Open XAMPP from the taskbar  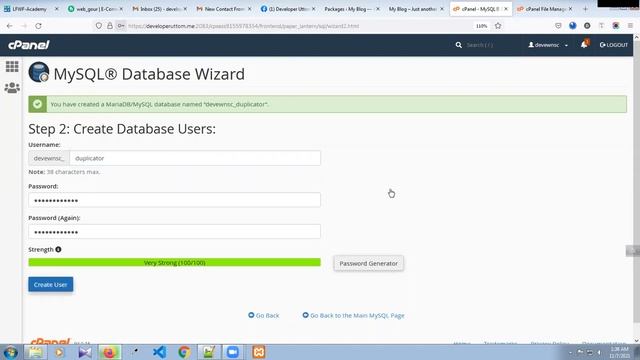[x=258, y=352]
